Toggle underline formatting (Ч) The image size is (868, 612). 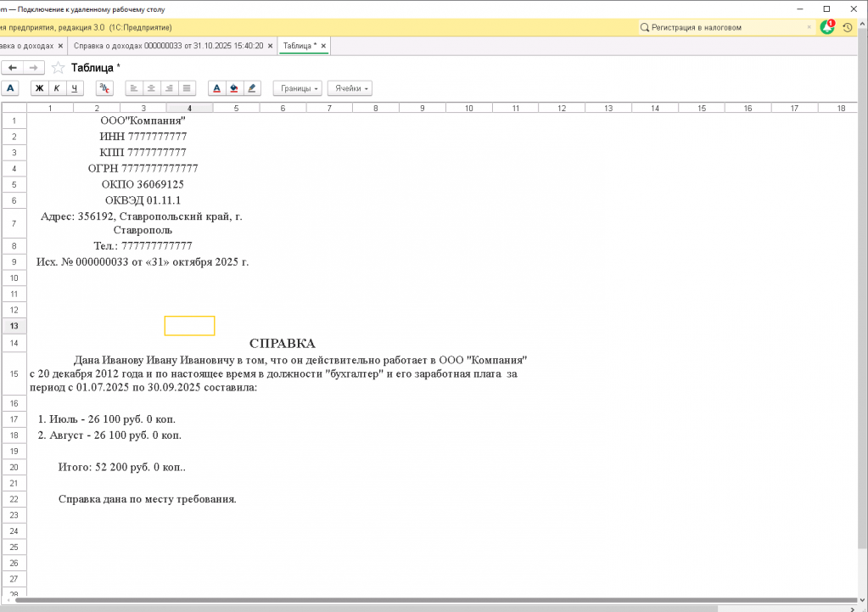point(74,88)
